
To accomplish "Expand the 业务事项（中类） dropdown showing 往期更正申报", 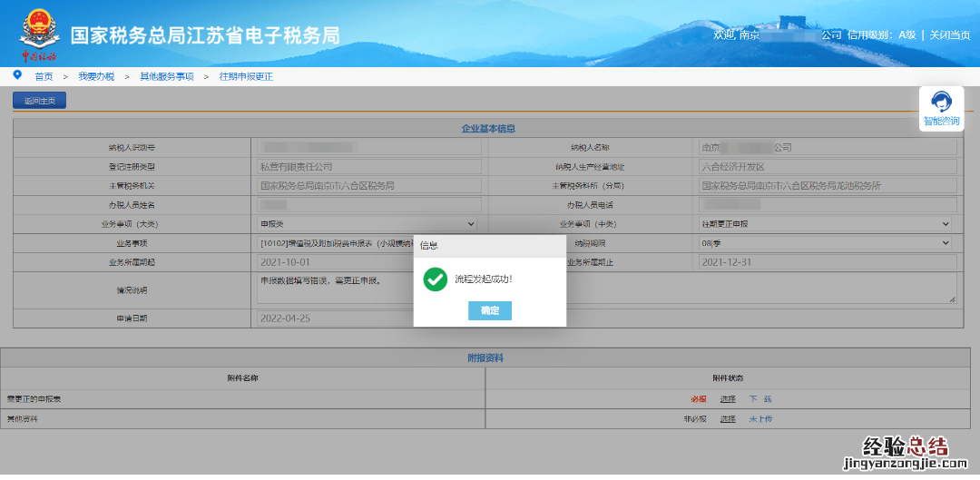I will [x=826, y=223].
